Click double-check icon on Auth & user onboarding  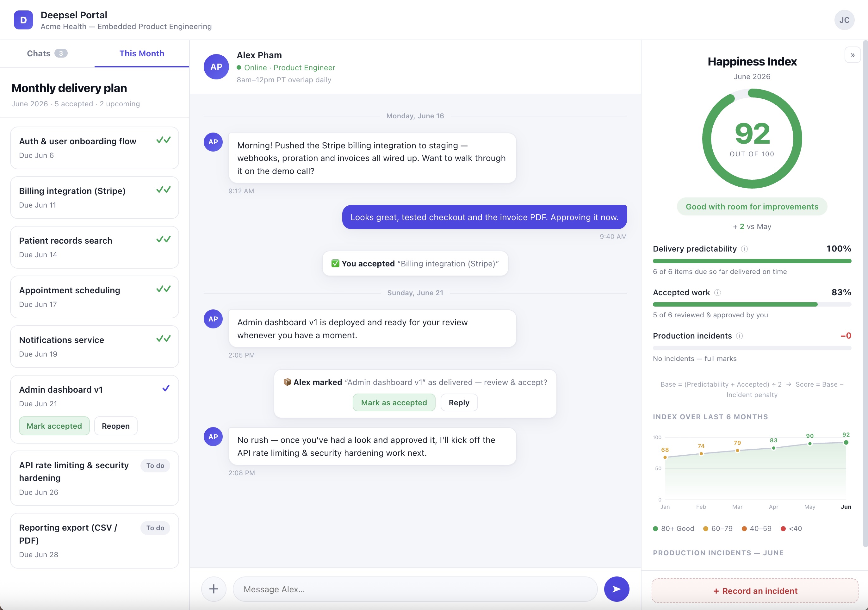pos(163,140)
